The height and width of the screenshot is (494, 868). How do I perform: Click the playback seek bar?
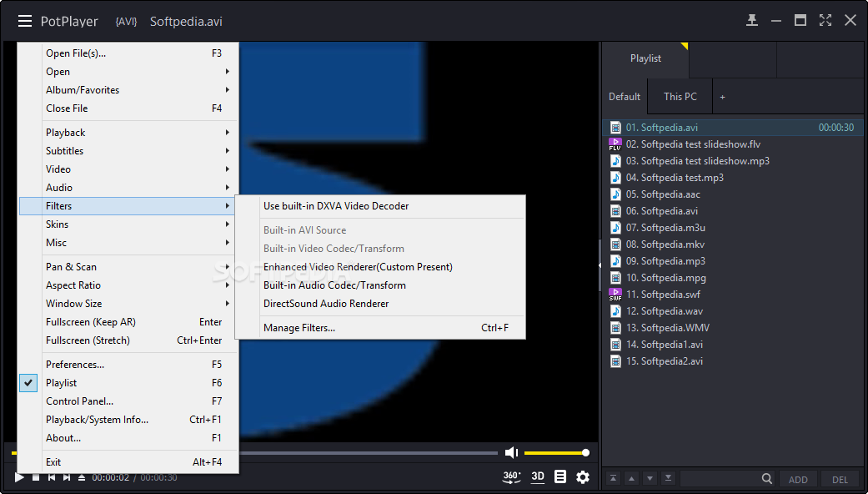[x=368, y=453]
